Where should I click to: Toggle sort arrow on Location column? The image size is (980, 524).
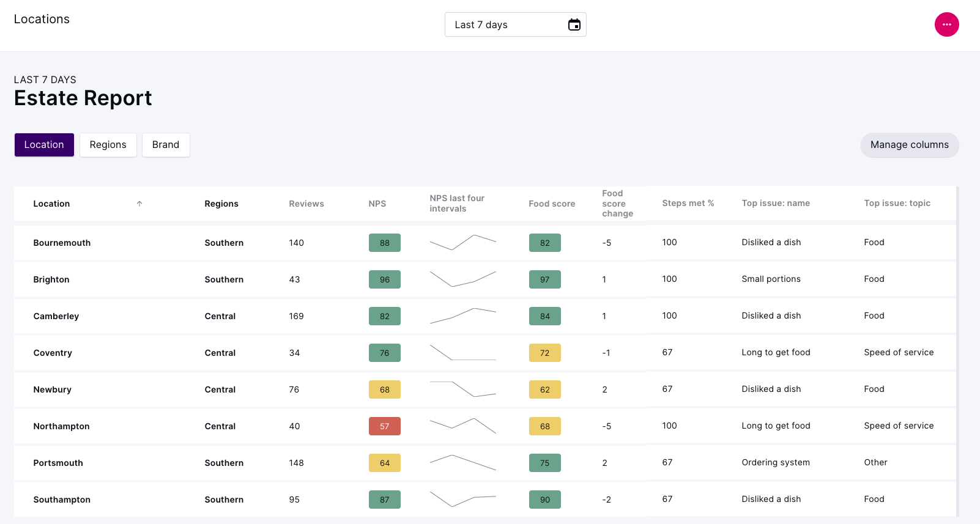(139, 204)
